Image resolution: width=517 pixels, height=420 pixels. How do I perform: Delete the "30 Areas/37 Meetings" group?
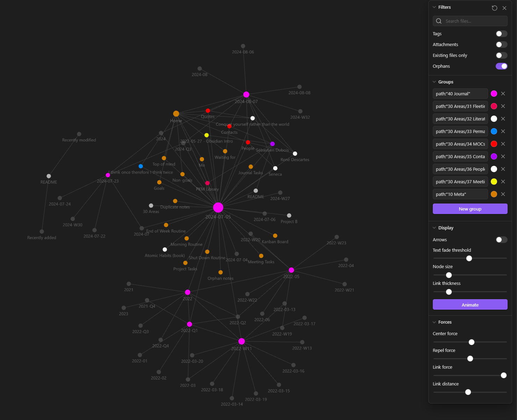click(503, 182)
